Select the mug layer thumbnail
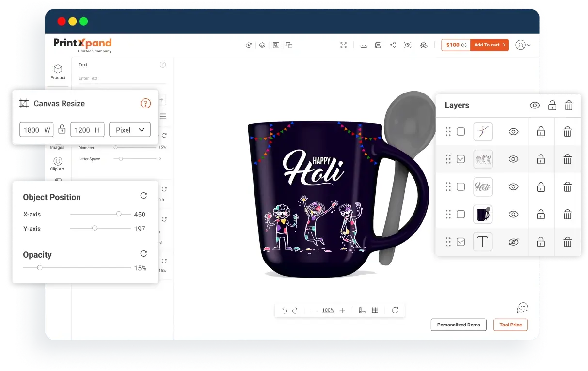 (483, 214)
